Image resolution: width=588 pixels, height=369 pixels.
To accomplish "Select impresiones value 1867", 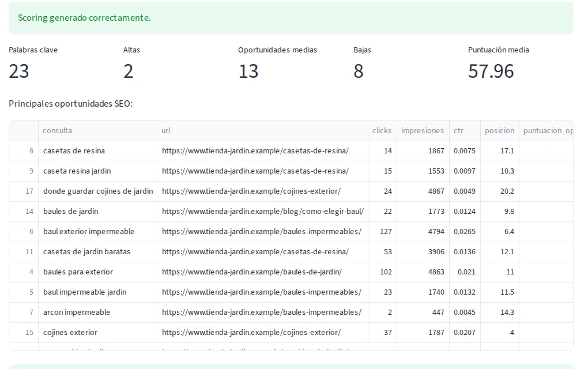I will coord(423,150).
